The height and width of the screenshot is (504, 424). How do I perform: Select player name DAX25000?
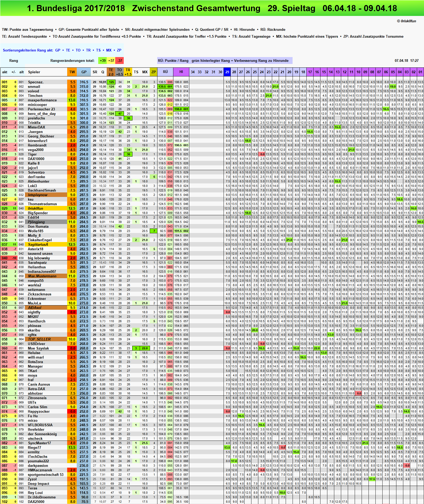tap(36, 502)
